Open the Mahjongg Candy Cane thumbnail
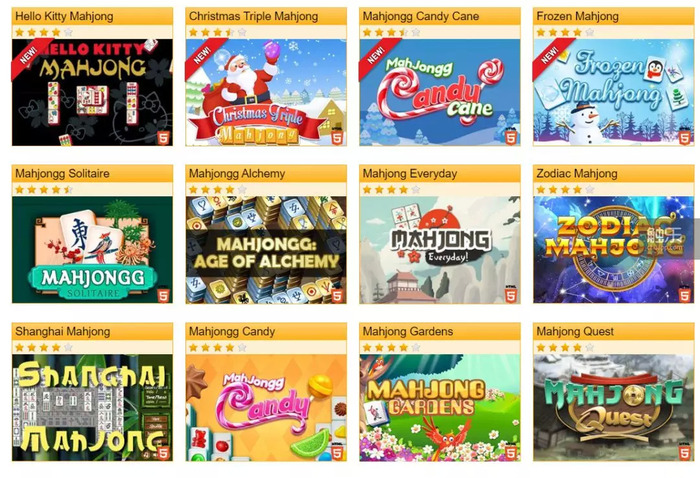Image resolution: width=700 pixels, height=478 pixels. pyautogui.click(x=440, y=92)
